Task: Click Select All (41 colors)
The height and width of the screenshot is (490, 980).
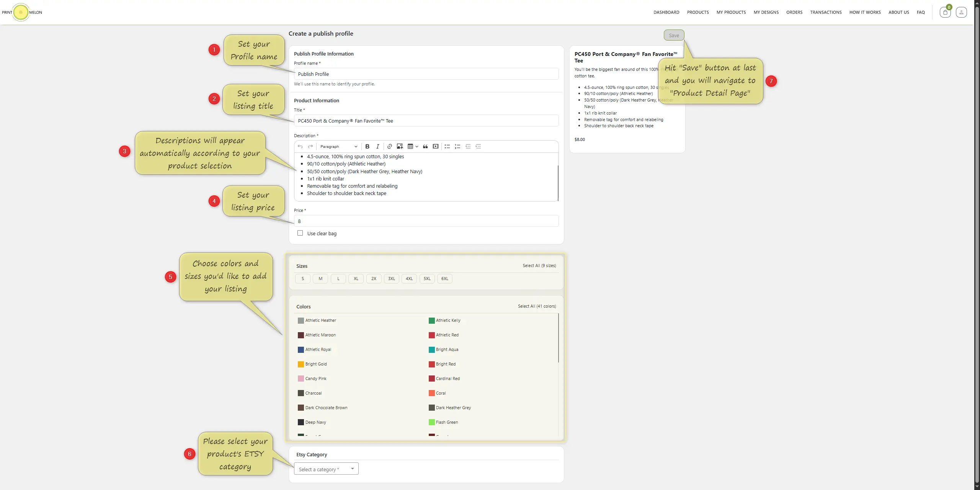Action: (537, 306)
